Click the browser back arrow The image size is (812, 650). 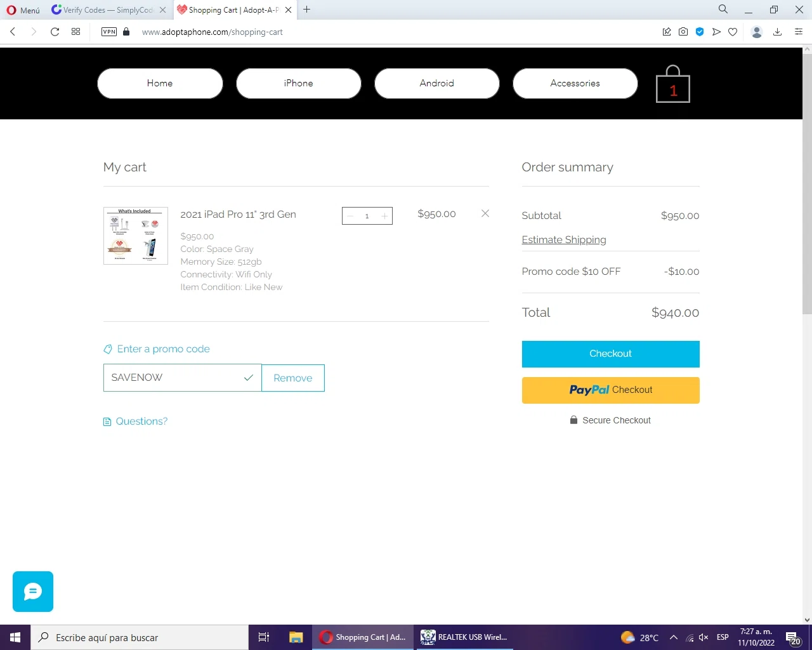click(13, 32)
